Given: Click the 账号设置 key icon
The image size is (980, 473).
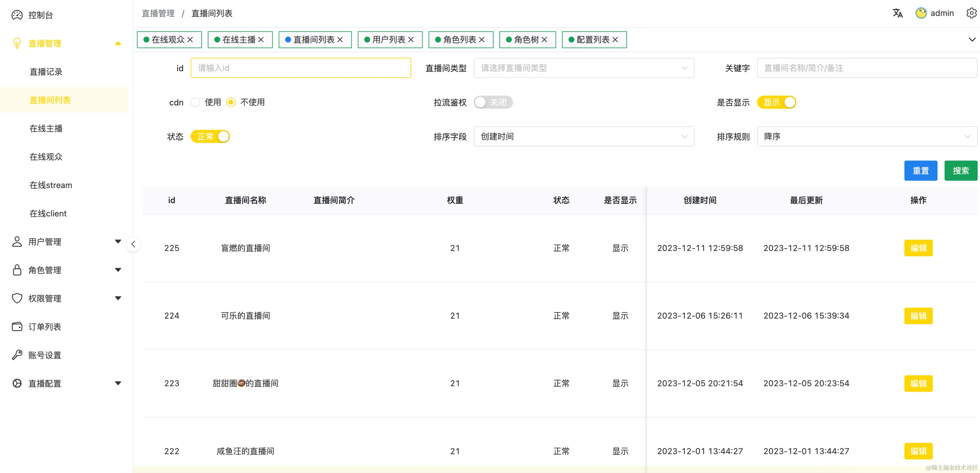Looking at the screenshot, I should click(x=17, y=355).
